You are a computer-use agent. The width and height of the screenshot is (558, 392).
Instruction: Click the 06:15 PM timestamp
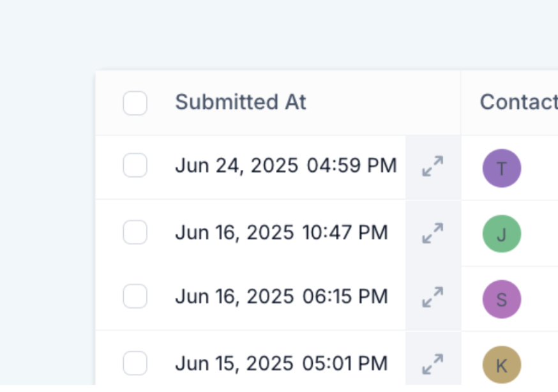(345, 297)
